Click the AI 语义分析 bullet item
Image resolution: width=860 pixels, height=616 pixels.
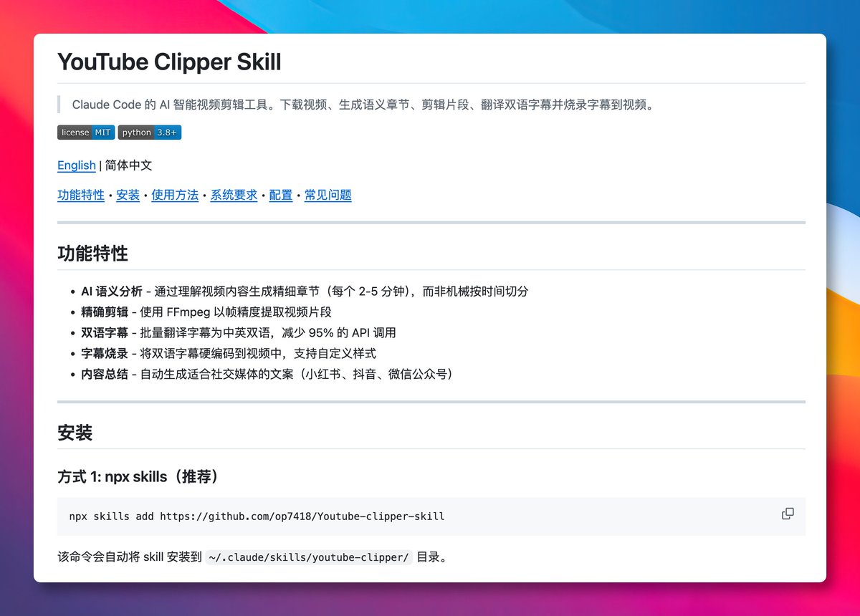[305, 292]
